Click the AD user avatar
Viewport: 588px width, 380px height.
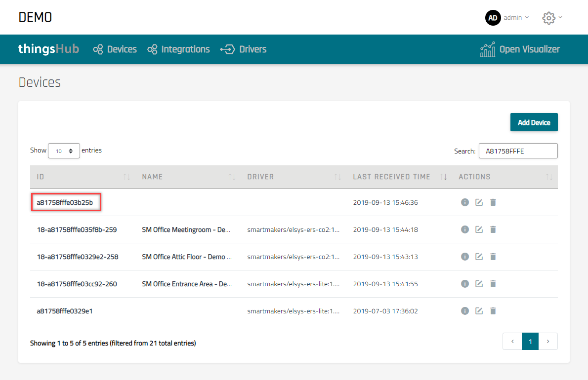[493, 18]
